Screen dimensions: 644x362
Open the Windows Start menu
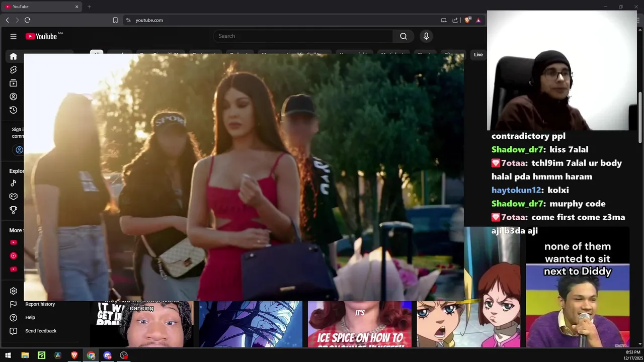8,355
